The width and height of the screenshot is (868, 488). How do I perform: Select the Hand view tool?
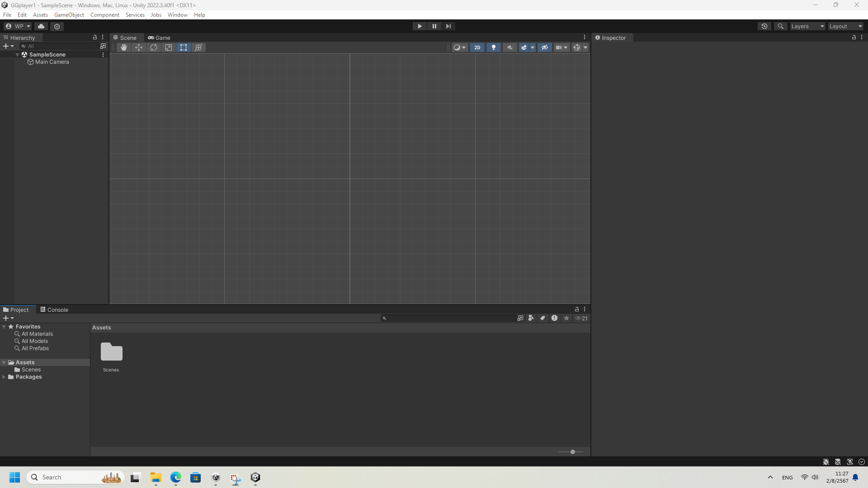(123, 47)
